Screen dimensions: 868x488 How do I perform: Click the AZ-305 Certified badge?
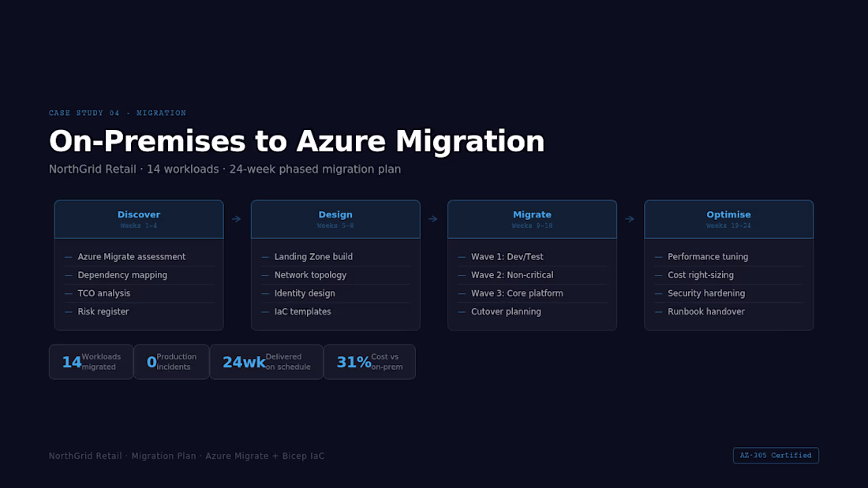coord(776,455)
